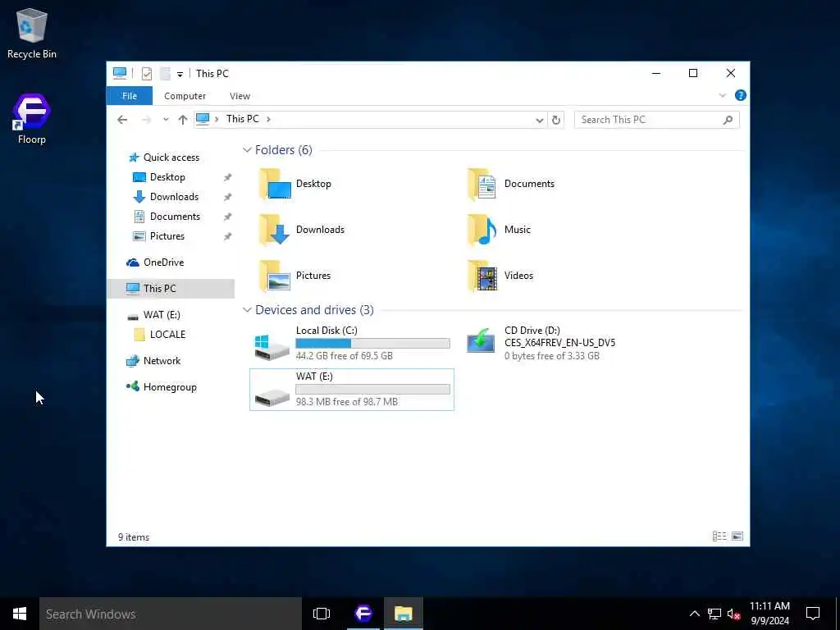840x630 pixels.
Task: Click the File Explorer taskbar button
Action: pyautogui.click(x=404, y=614)
